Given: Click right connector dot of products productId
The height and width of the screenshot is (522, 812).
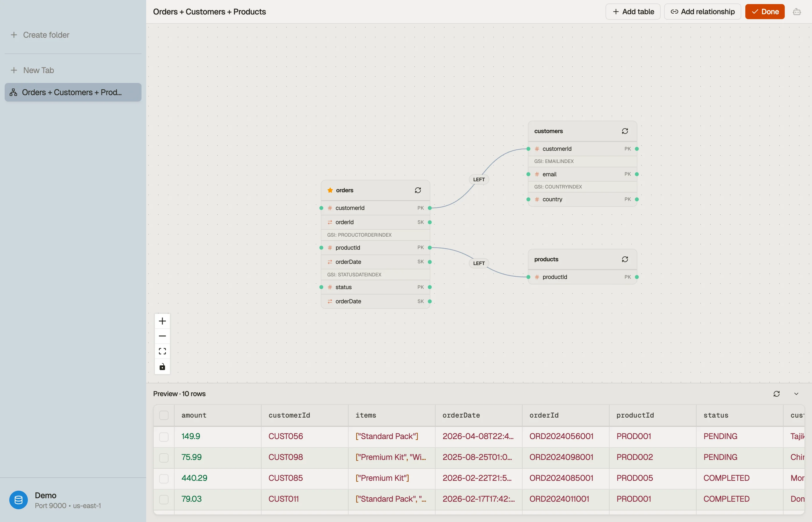Looking at the screenshot, I should tap(637, 277).
